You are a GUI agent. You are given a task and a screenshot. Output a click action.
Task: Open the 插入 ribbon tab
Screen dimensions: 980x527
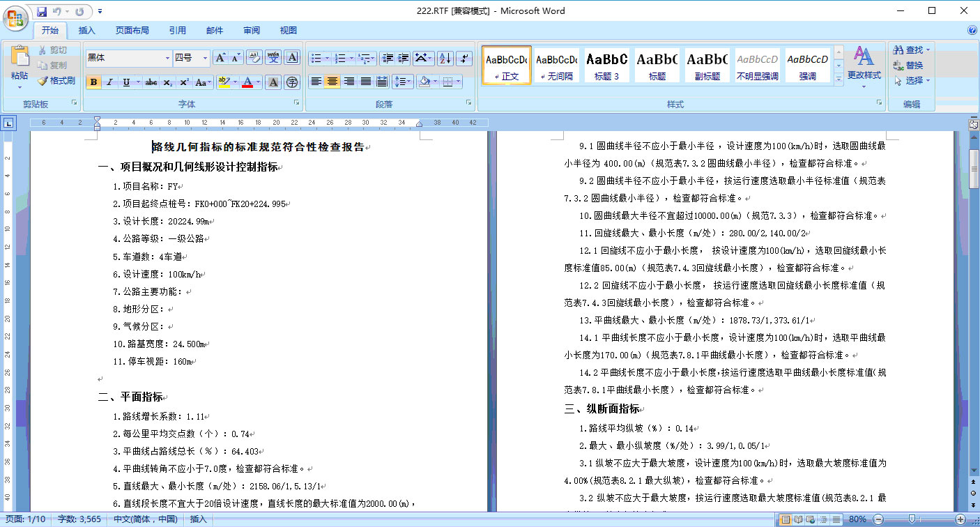tap(87, 31)
